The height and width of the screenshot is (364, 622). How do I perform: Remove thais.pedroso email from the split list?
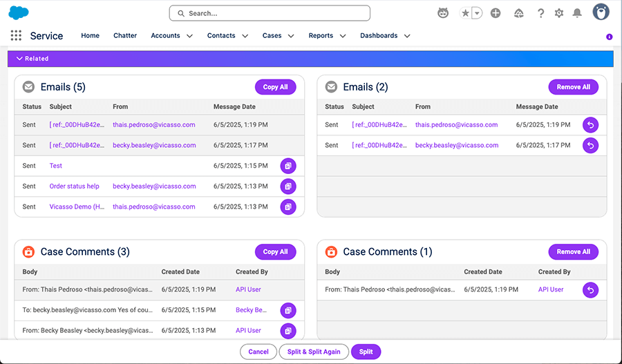[x=590, y=125]
